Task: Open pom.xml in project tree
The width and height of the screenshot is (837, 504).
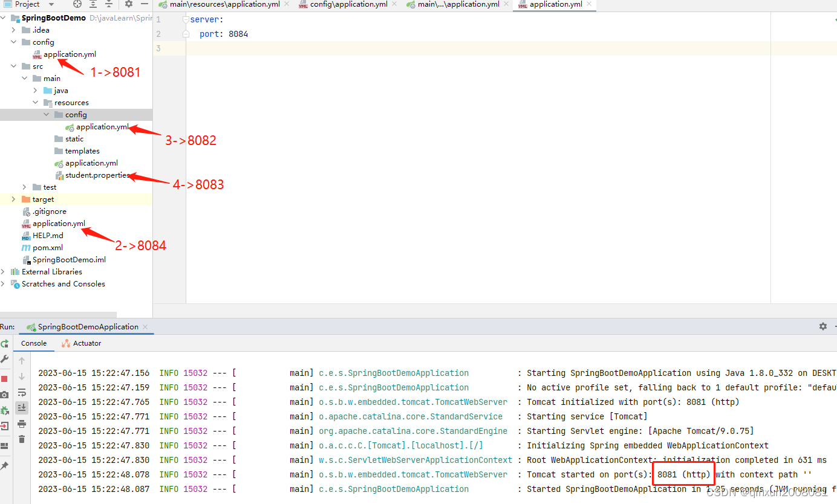Action: point(48,248)
